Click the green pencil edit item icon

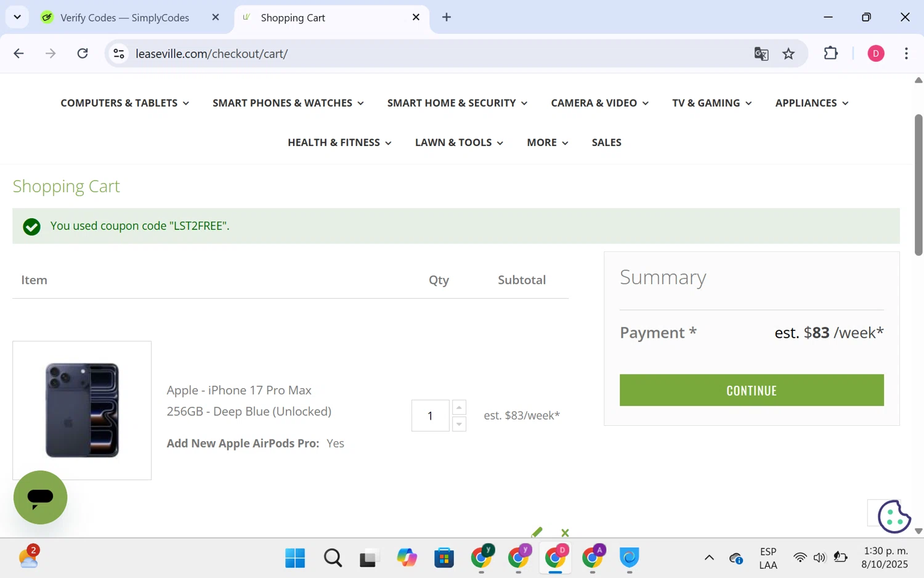tap(537, 532)
